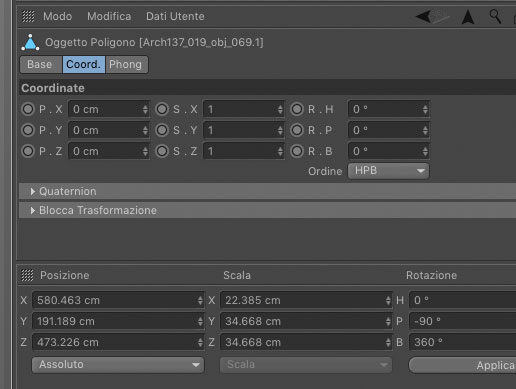
Task: Click the Applica button
Action: click(x=463, y=365)
